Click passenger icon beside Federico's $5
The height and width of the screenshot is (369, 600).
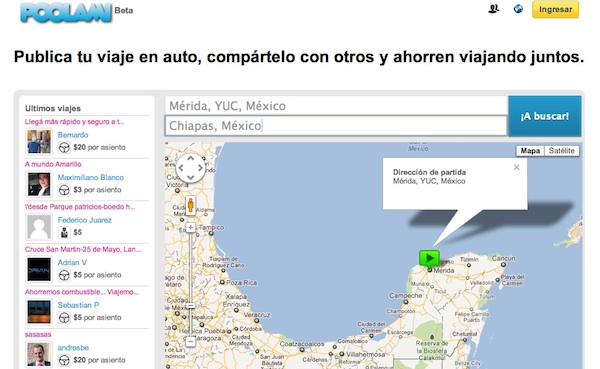[x=64, y=232]
